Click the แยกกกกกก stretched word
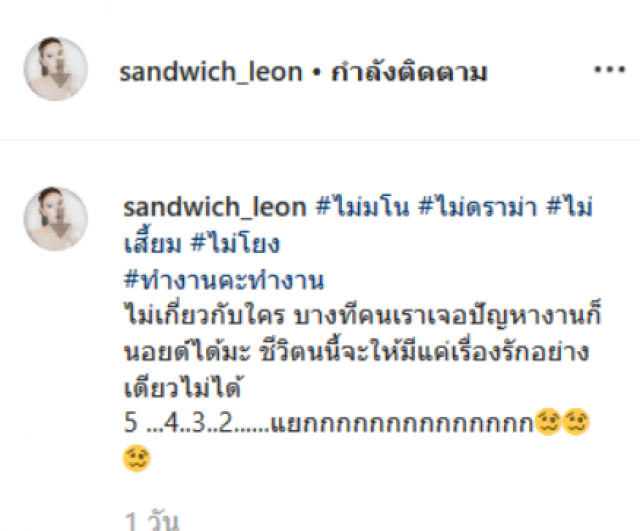This screenshot has height=531, width=640. point(402,423)
